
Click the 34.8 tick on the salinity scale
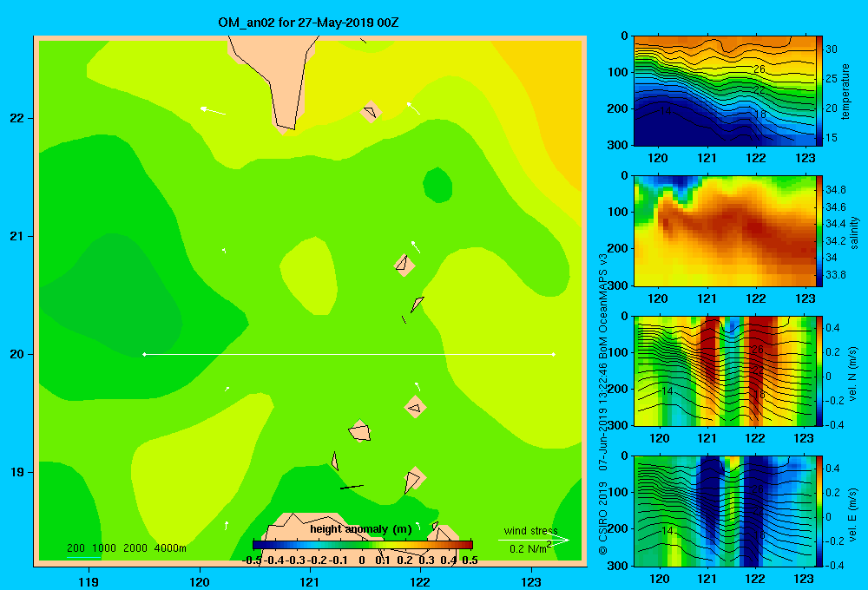(x=835, y=190)
